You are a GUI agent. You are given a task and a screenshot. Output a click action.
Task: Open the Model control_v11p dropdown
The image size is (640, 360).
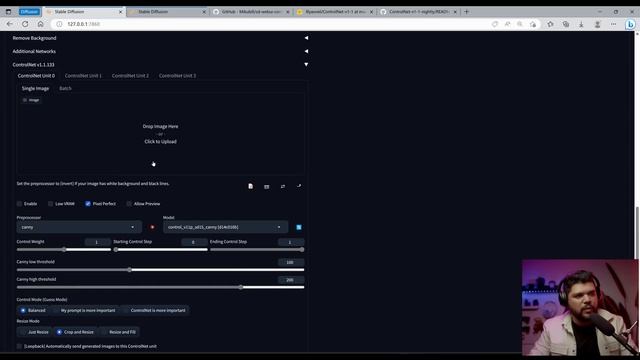tap(225, 227)
